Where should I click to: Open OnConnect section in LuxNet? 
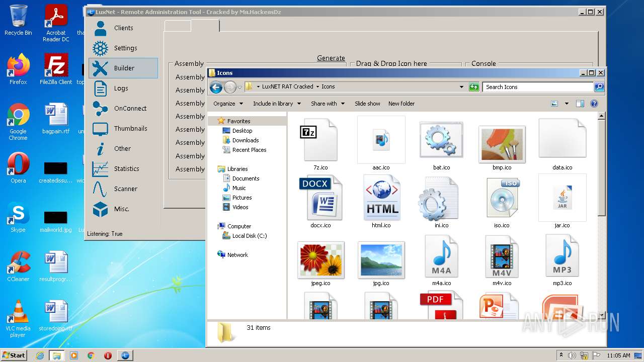click(123, 109)
